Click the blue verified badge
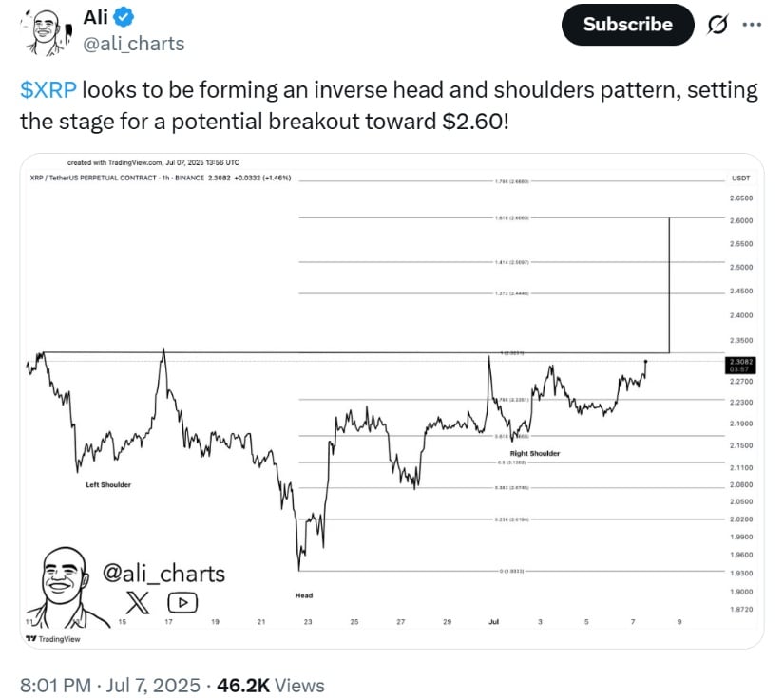This screenshot has width=784, height=698. pyautogui.click(x=123, y=17)
